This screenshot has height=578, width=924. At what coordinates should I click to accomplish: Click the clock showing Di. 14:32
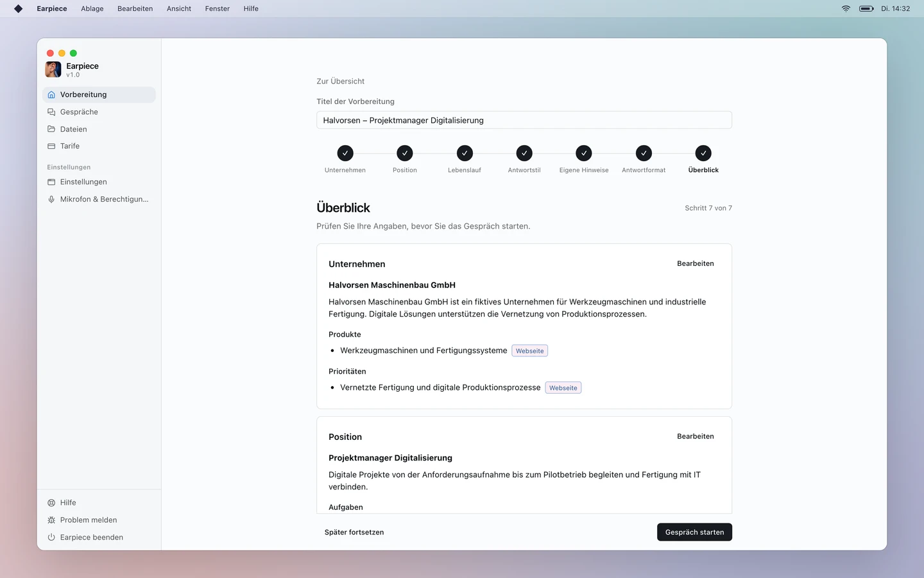pyautogui.click(x=896, y=9)
